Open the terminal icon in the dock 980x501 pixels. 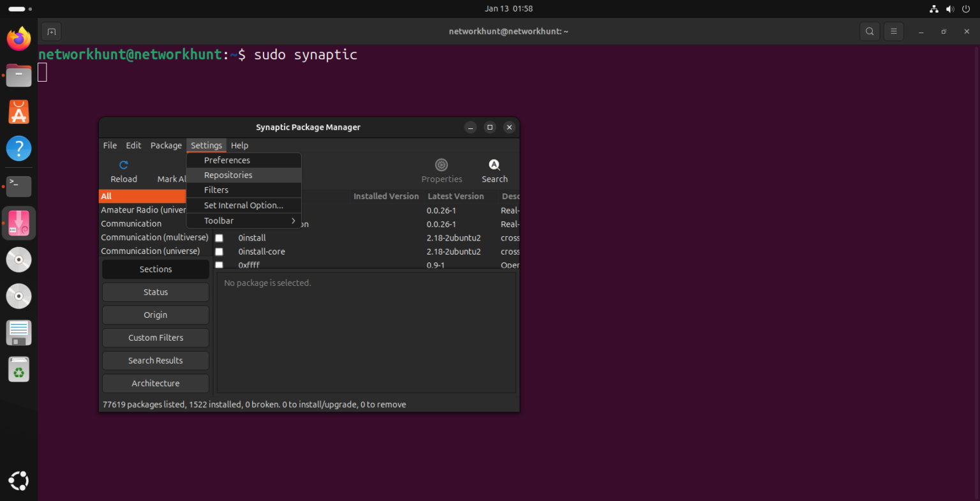click(19, 186)
